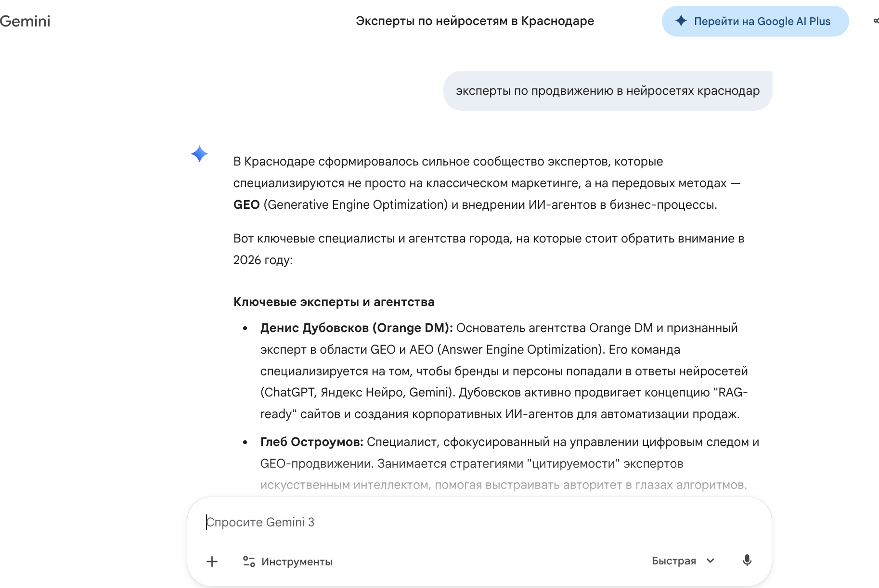Click the plus icon to add files
The width and height of the screenshot is (879, 588).
pos(212,562)
